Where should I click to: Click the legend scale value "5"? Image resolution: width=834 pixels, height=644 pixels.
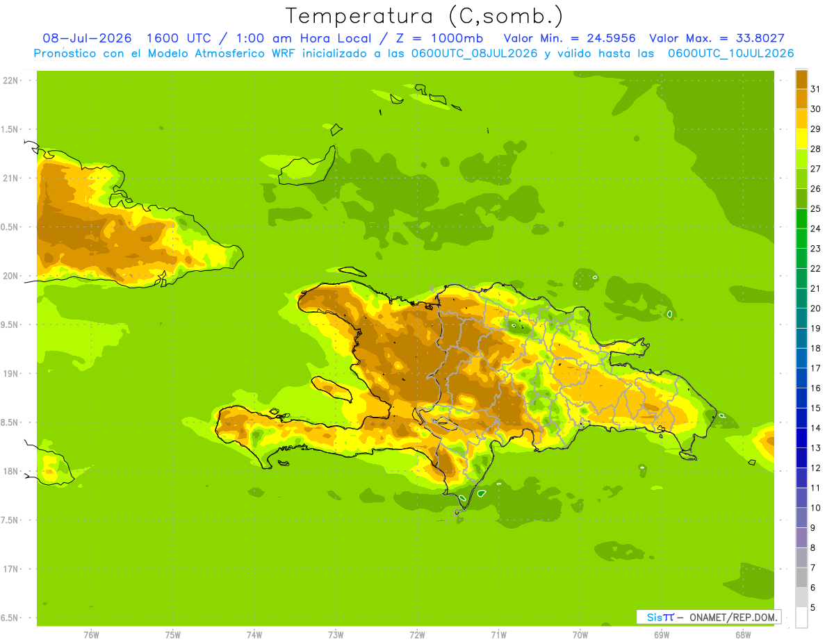(812, 608)
